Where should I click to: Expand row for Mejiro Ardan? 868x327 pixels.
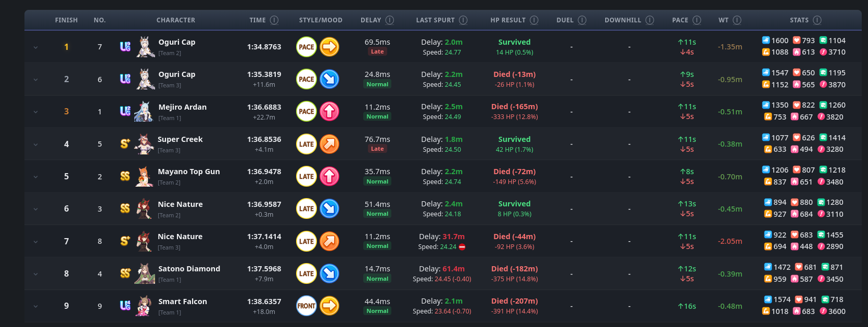point(35,112)
